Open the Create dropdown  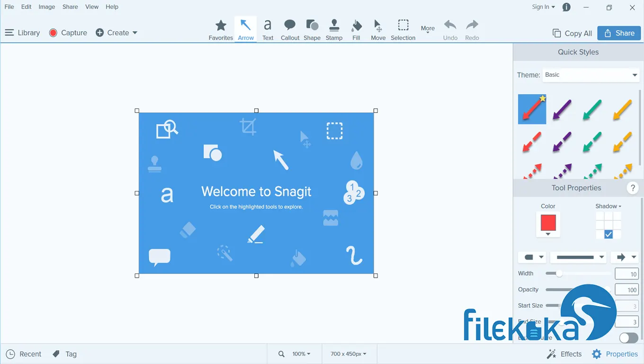click(116, 33)
